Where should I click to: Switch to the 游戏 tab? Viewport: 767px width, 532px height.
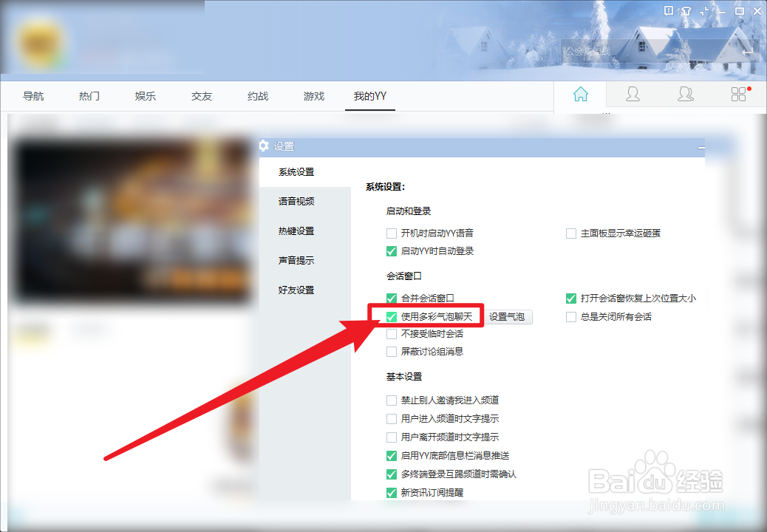click(313, 96)
